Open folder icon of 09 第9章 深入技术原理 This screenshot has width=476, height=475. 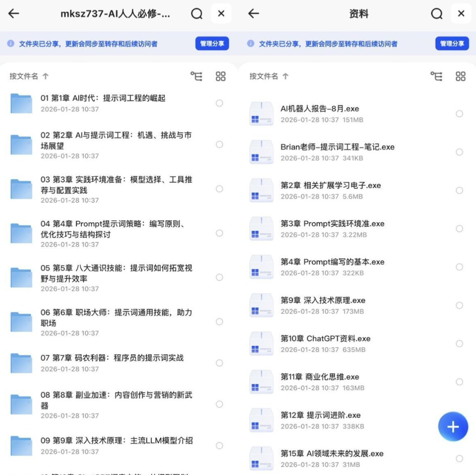tap(21, 446)
